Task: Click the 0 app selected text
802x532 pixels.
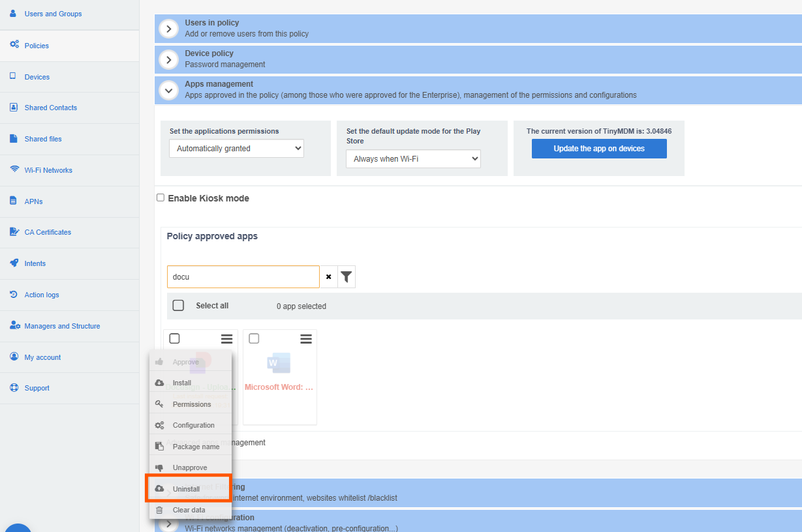Action: [x=301, y=306]
